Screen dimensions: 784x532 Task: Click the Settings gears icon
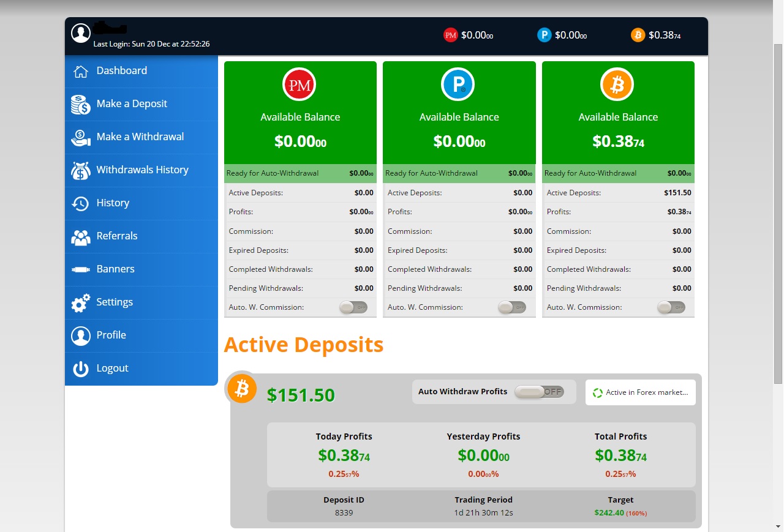tap(80, 302)
